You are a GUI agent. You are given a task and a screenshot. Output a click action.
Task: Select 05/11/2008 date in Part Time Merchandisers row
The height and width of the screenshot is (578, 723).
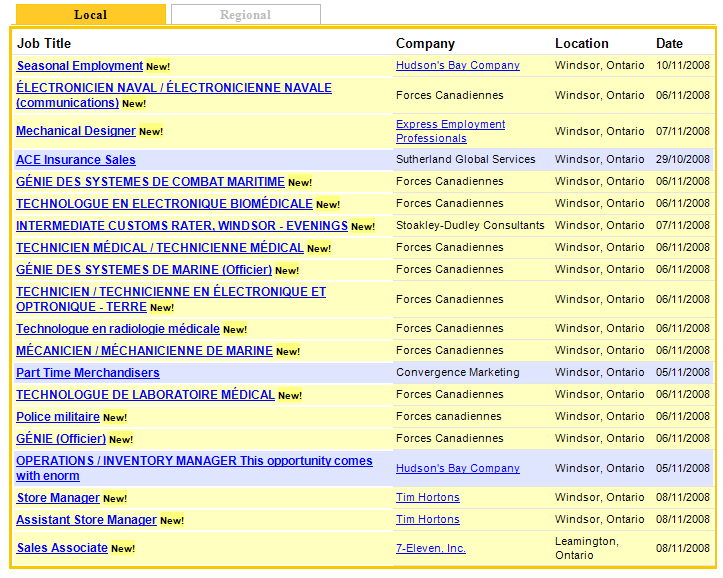(683, 372)
